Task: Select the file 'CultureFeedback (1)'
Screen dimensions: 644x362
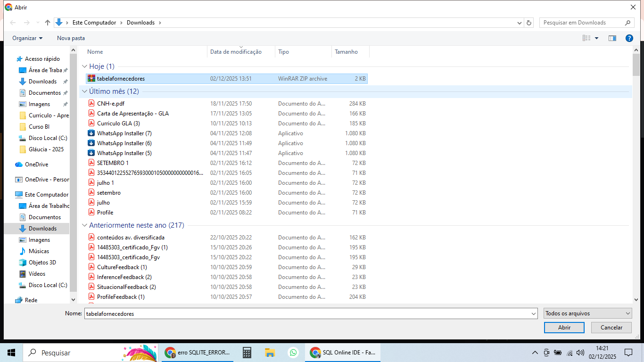Action: [x=122, y=267]
